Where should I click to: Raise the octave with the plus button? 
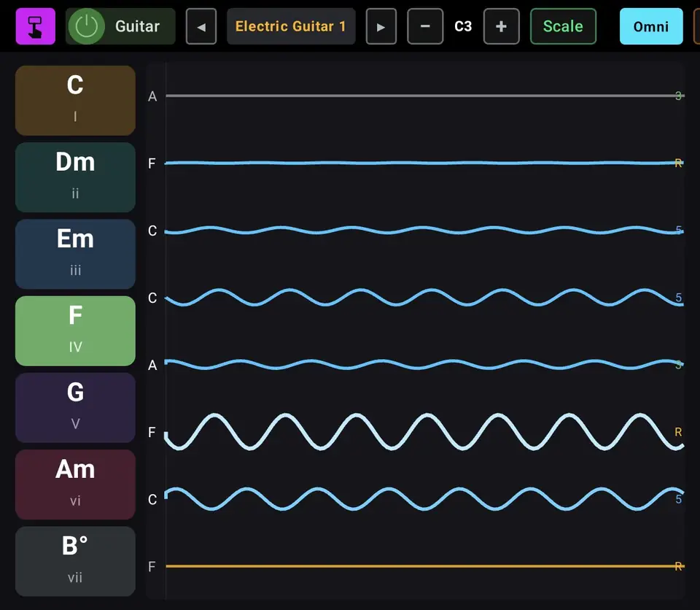point(502,26)
